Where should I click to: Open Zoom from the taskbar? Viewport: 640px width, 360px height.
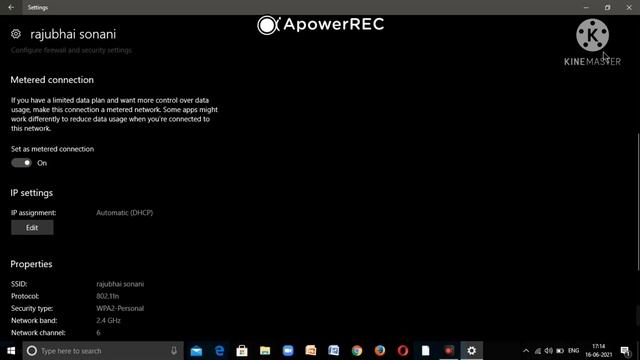288,351
